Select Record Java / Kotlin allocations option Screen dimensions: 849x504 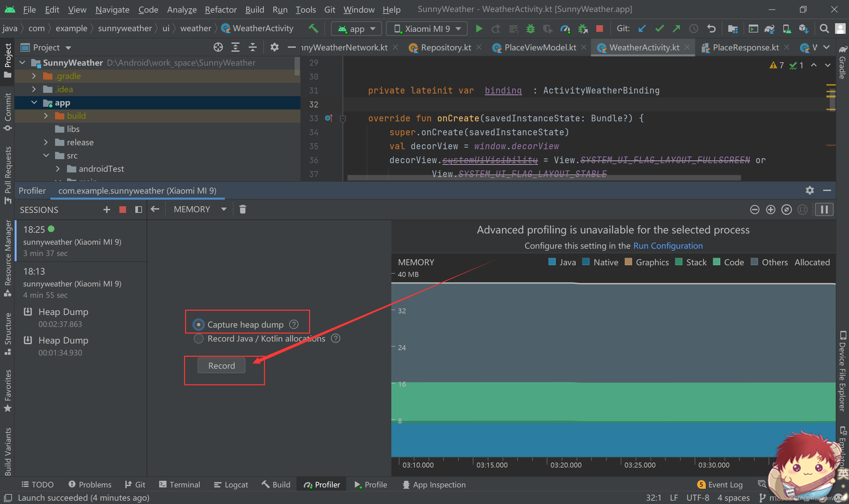[199, 339]
